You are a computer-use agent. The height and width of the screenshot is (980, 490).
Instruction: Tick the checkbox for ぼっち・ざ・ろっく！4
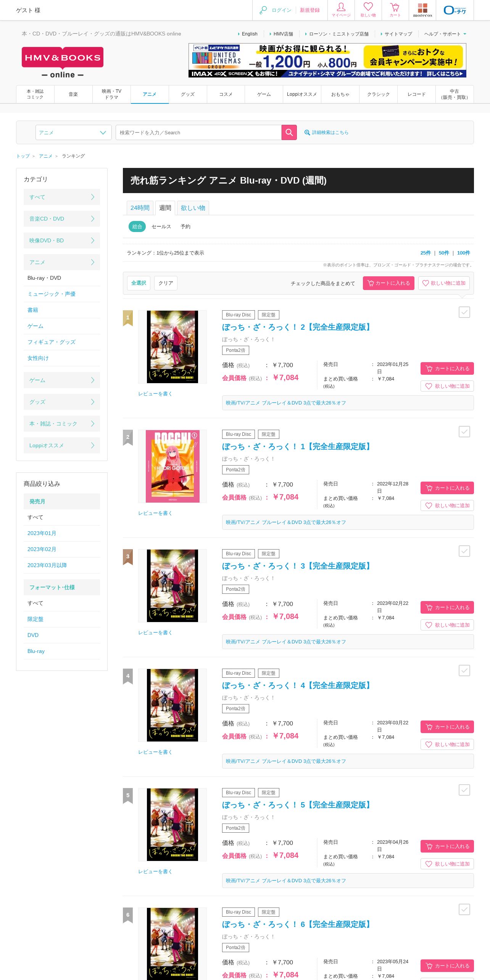[x=464, y=671]
